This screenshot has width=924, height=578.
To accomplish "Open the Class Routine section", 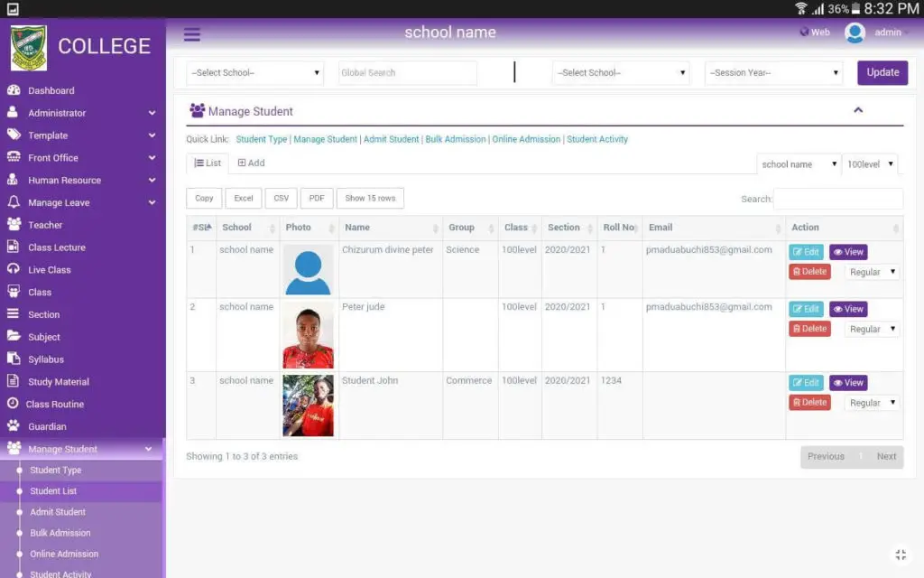I will click(16, 404).
